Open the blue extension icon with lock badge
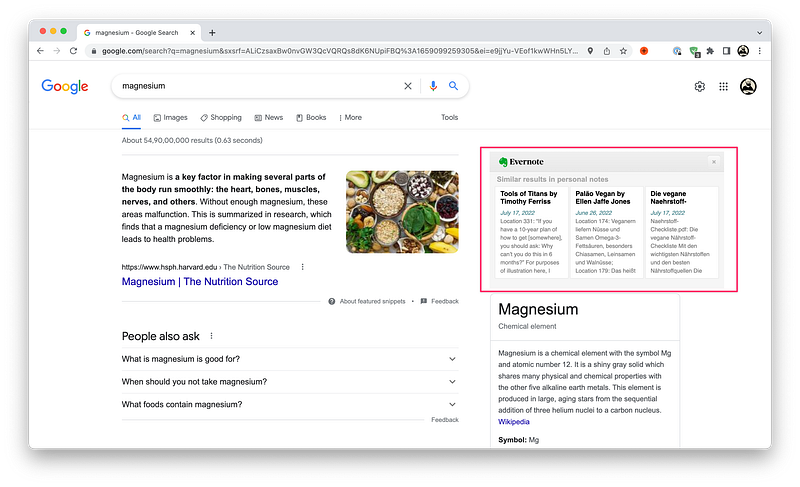 [677, 51]
